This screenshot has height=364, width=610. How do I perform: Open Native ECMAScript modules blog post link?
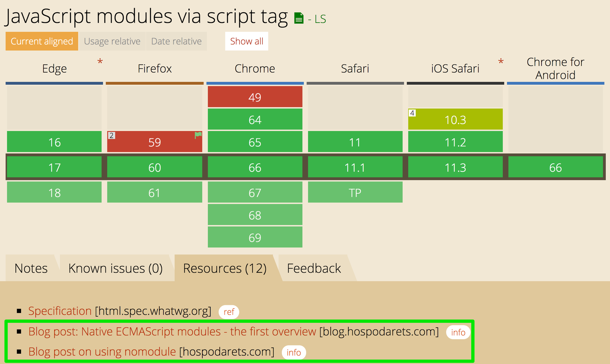pos(172,332)
